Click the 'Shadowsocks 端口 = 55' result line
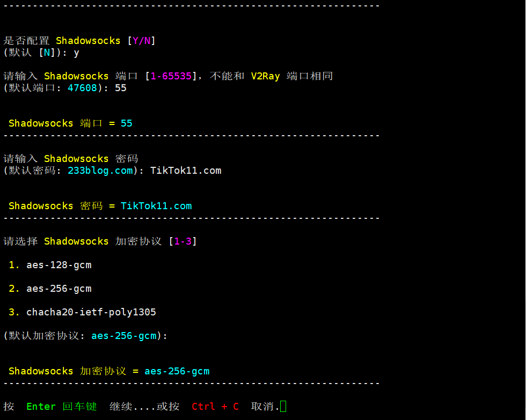The width and height of the screenshot is (526, 420). tap(70, 123)
